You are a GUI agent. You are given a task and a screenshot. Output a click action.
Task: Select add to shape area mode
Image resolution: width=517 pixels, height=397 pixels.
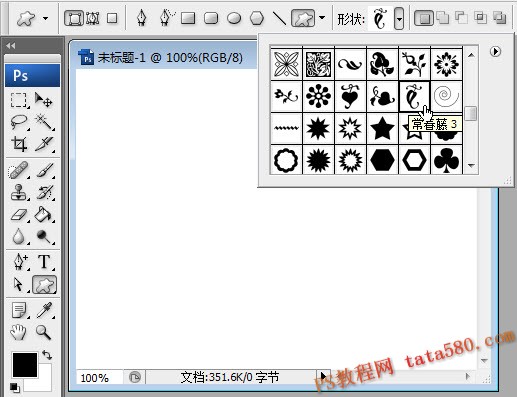click(443, 18)
